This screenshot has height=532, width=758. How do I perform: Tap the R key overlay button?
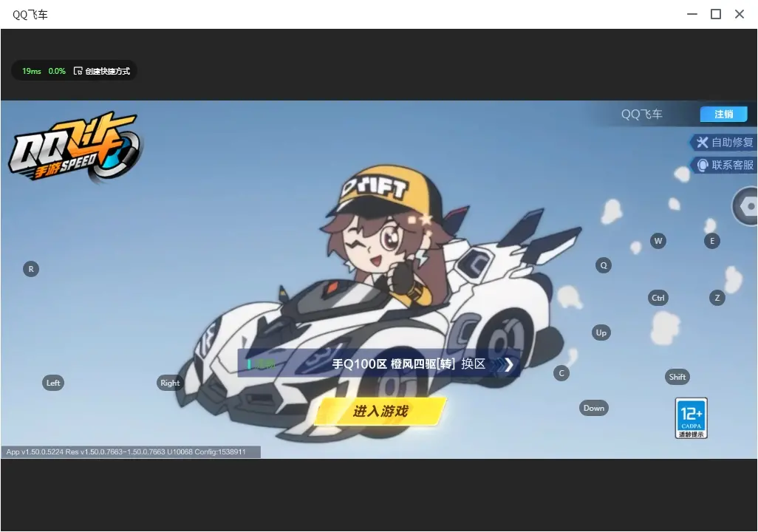pos(31,270)
